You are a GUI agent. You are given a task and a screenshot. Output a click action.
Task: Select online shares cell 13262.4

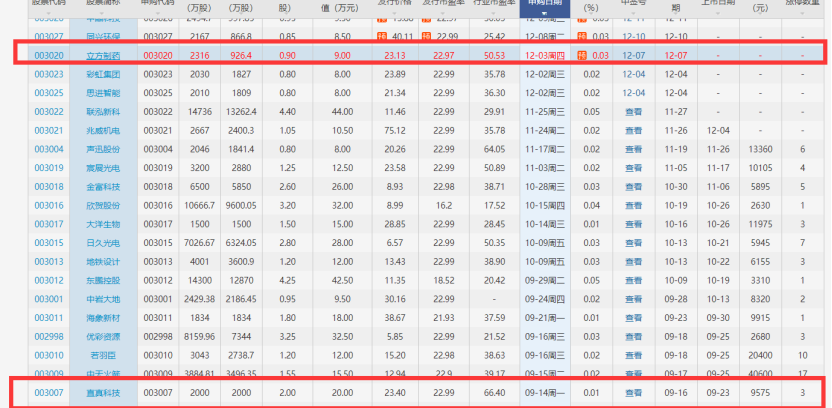241,111
